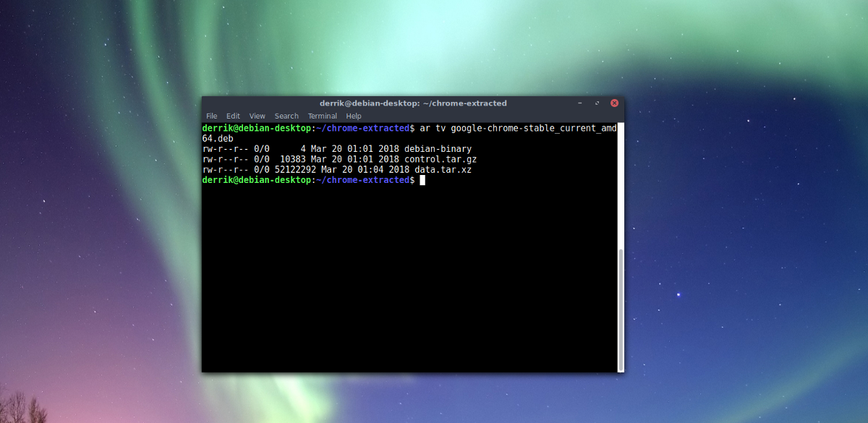Click the blinking terminal cursor
This screenshot has height=423, width=868.
tap(422, 180)
